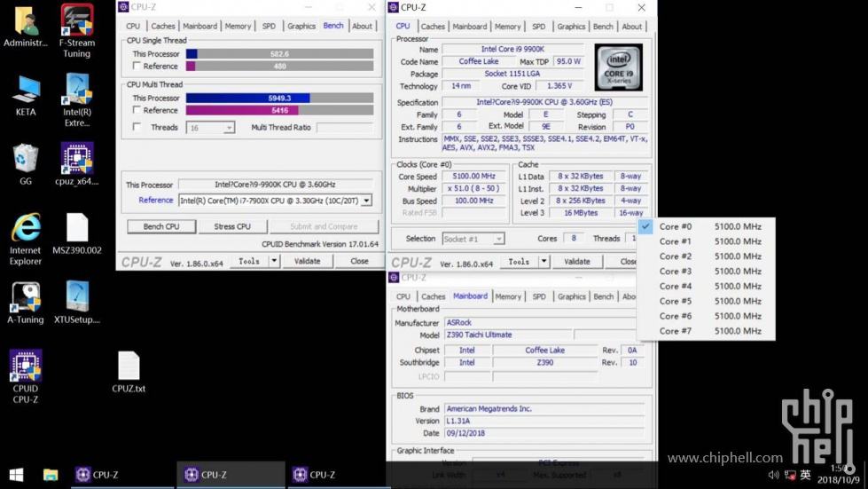This screenshot has width=868, height=489.
Task: Select Core #3 in the clocks menu
Action: click(706, 272)
